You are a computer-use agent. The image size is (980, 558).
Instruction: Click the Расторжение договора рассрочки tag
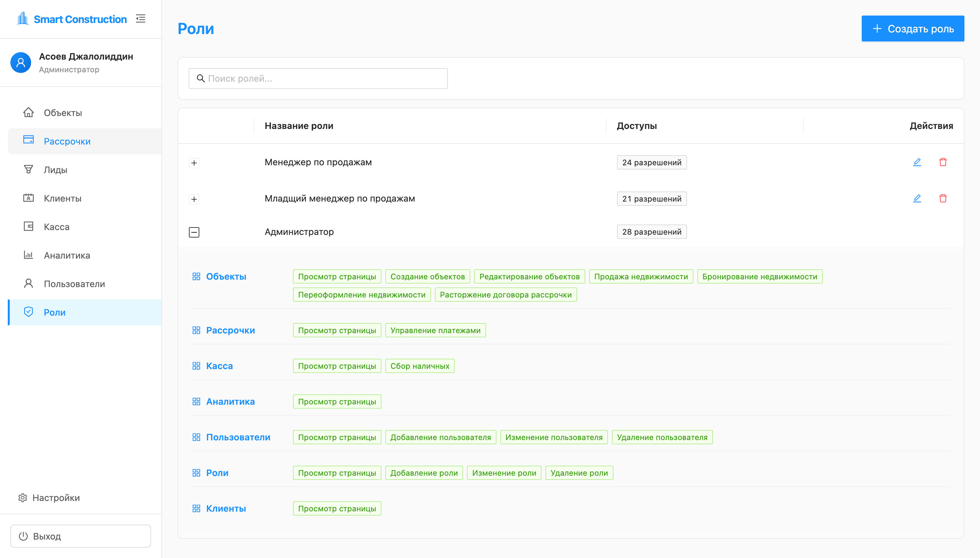point(506,295)
